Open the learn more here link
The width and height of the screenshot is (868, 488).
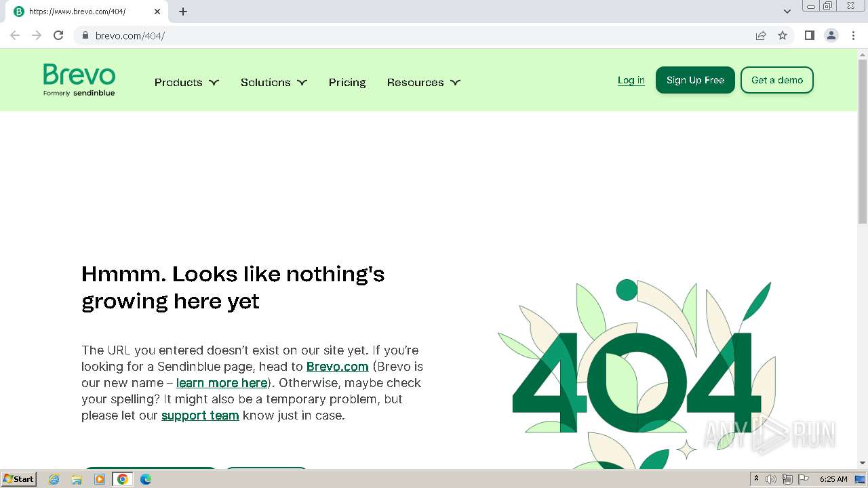tap(222, 383)
